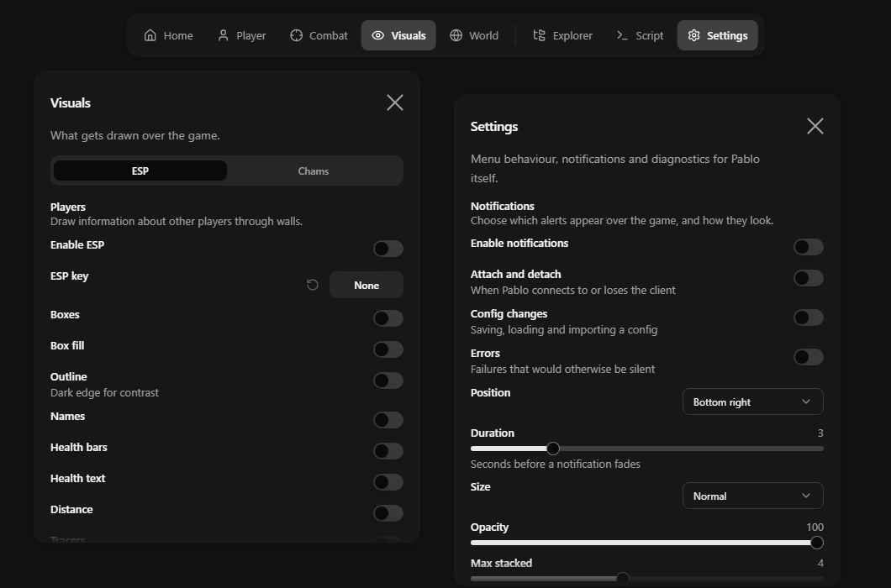Click the Duration slider handle
The image size is (891, 588).
553,449
